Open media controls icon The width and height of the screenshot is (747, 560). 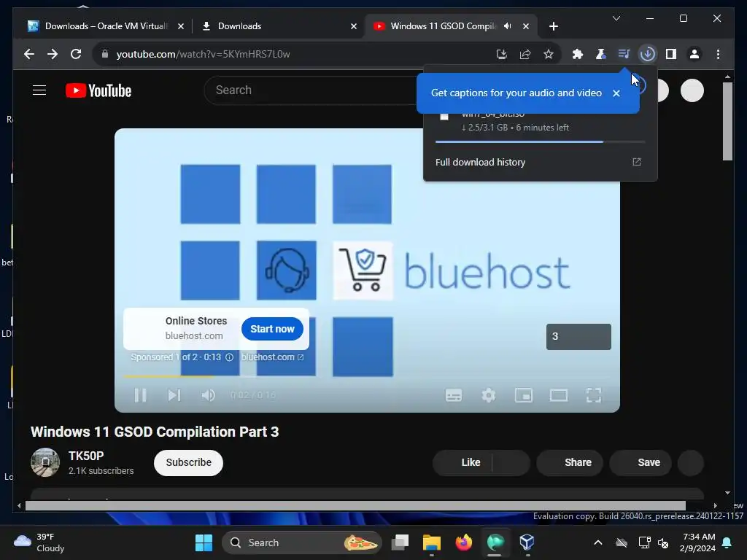pos(624,54)
